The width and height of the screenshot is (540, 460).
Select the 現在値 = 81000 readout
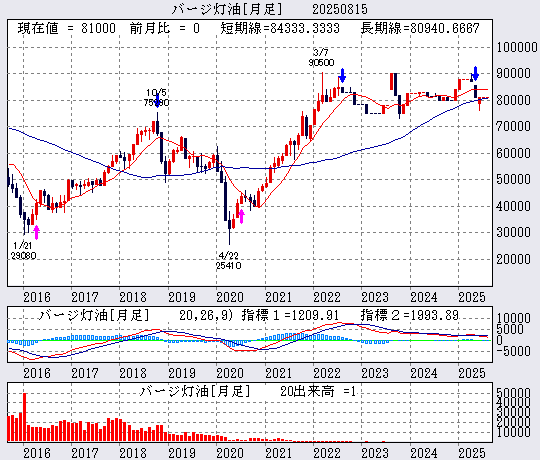point(66,28)
